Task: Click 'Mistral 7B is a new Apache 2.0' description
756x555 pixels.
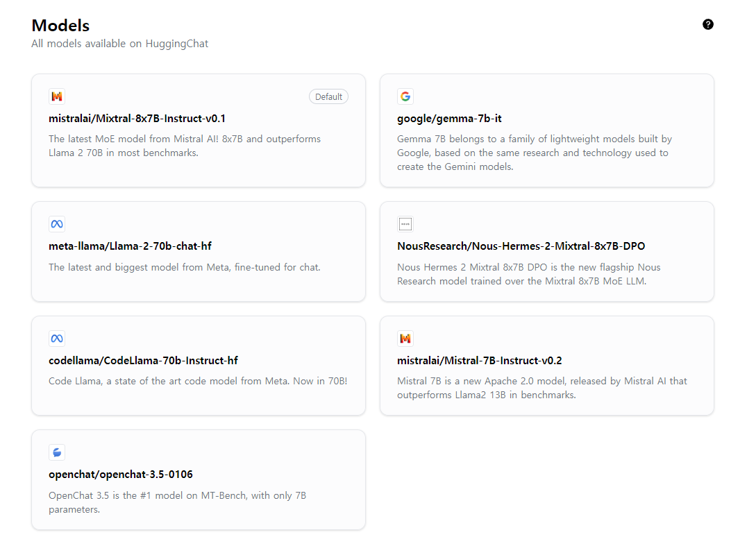Action: 542,388
